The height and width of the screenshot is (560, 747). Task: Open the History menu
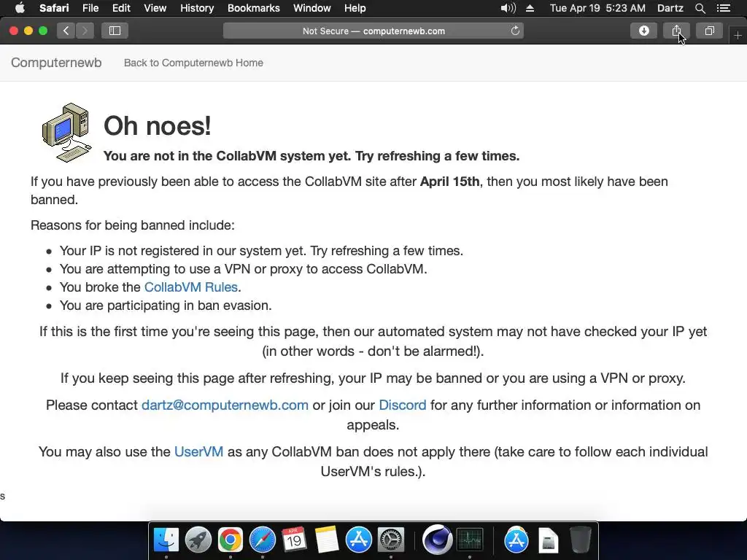pyautogui.click(x=197, y=8)
